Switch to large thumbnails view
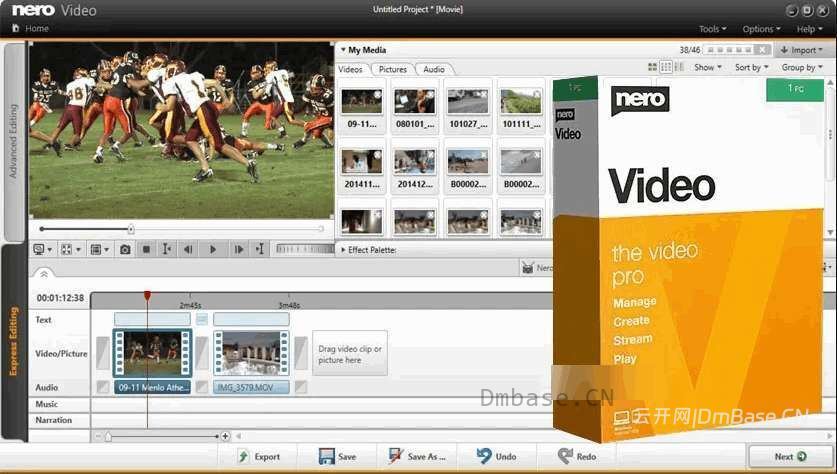Screen dimensions: 837x474 [x=652, y=67]
